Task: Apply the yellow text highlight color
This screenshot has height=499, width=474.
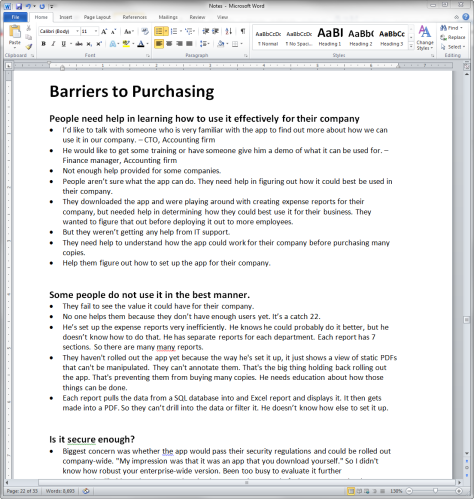Action: pos(126,44)
